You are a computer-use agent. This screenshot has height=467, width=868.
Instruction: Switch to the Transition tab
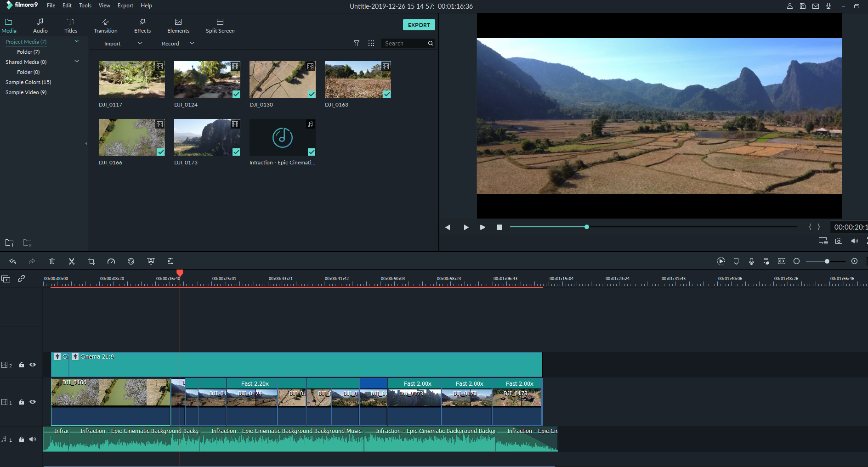point(105,26)
